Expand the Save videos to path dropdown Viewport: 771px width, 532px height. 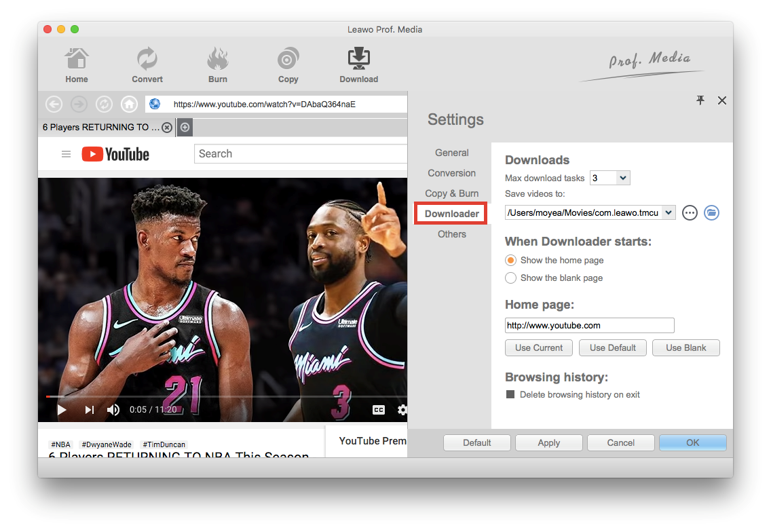point(669,213)
